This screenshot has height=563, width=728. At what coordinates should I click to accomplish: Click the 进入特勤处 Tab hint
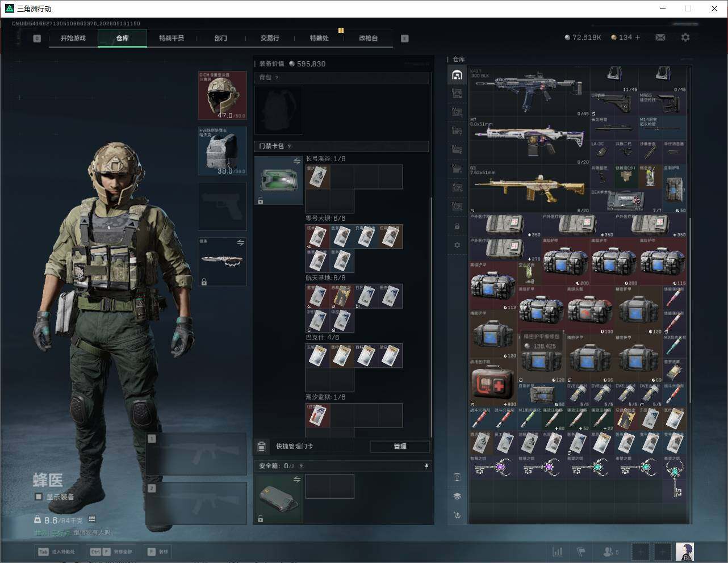pyautogui.click(x=56, y=552)
